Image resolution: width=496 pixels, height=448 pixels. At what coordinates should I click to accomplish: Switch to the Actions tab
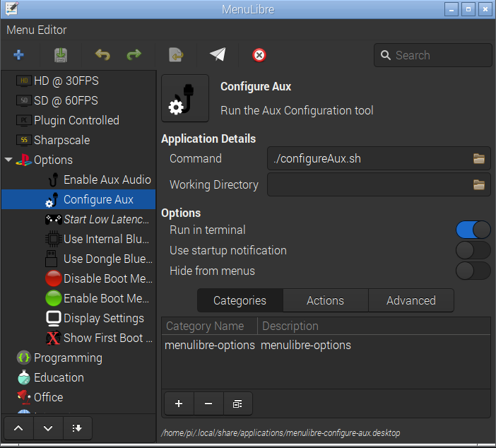tap(326, 300)
